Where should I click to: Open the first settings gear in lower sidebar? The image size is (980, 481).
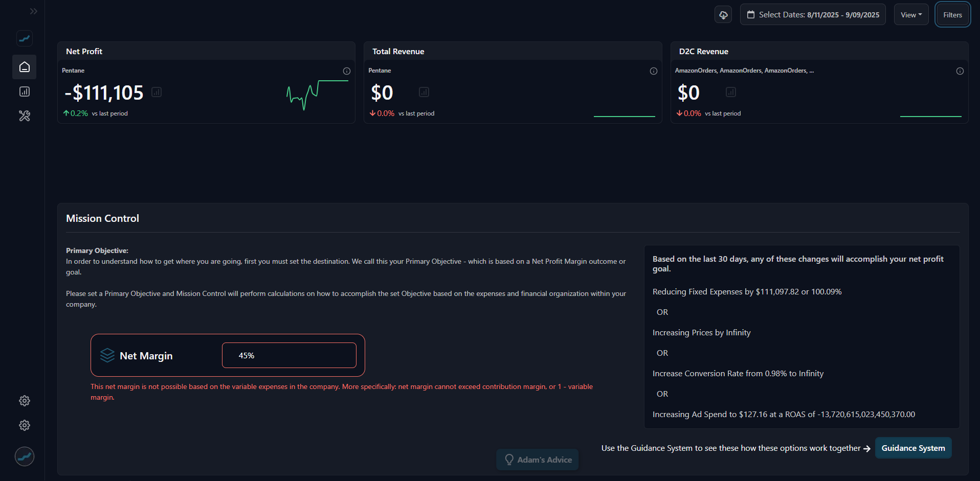[x=24, y=401]
